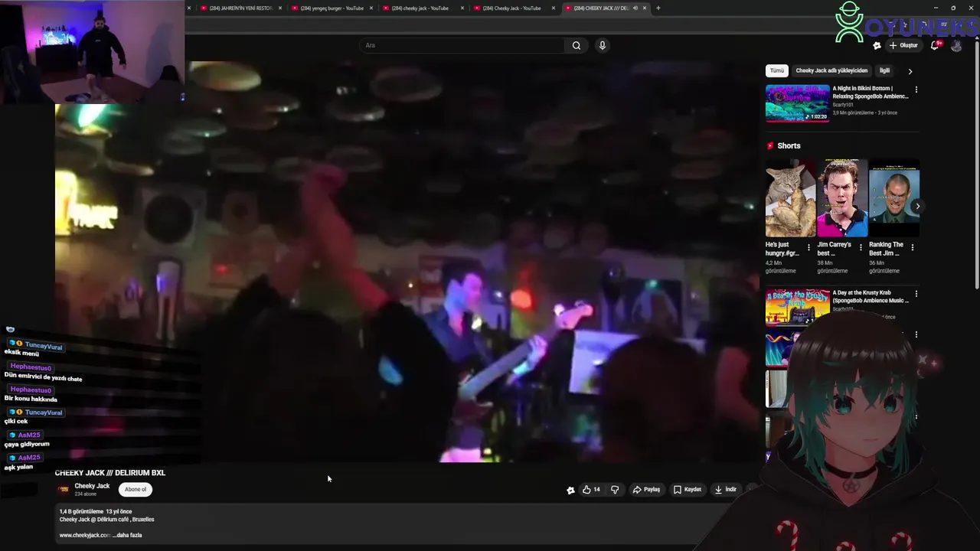Select the Tümü filter chip
This screenshot has width=980, height=551.
pyautogui.click(x=777, y=70)
